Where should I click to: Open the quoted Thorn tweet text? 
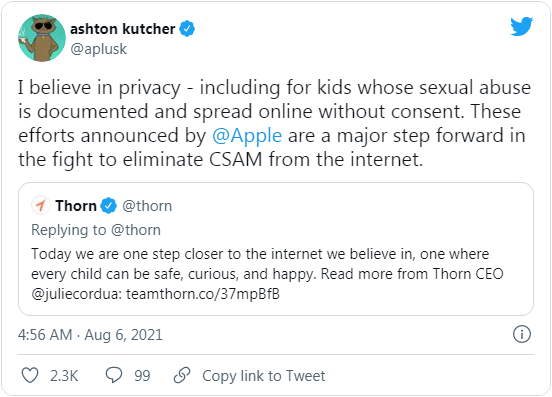tap(267, 274)
